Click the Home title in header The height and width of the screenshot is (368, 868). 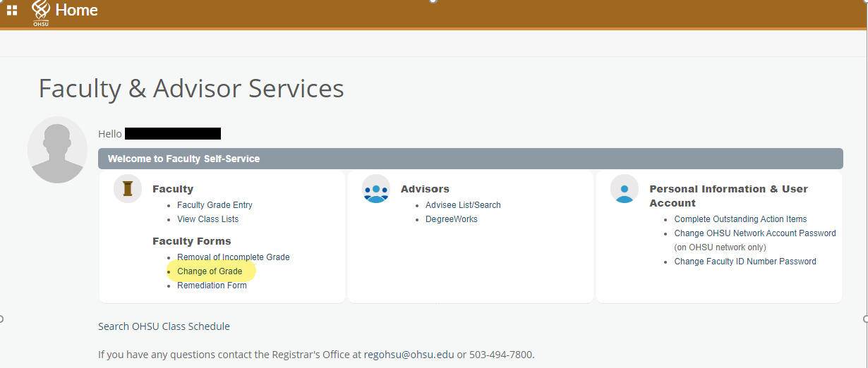coord(76,10)
